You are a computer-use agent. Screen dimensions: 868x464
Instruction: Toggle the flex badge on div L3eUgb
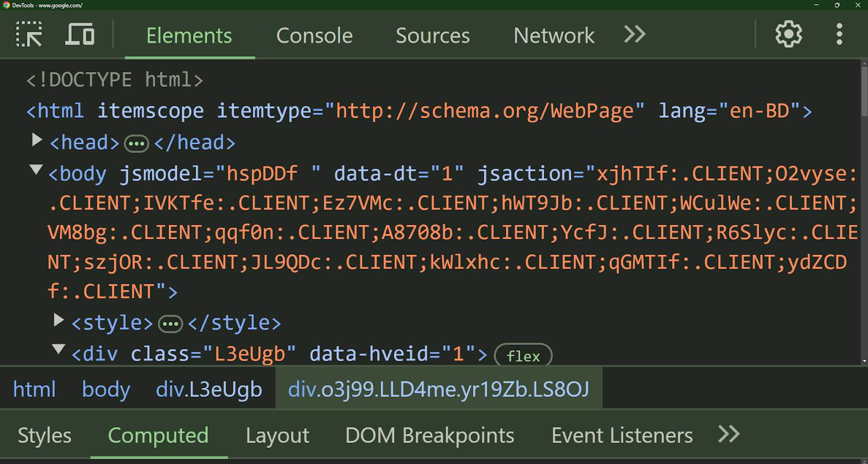point(523,356)
